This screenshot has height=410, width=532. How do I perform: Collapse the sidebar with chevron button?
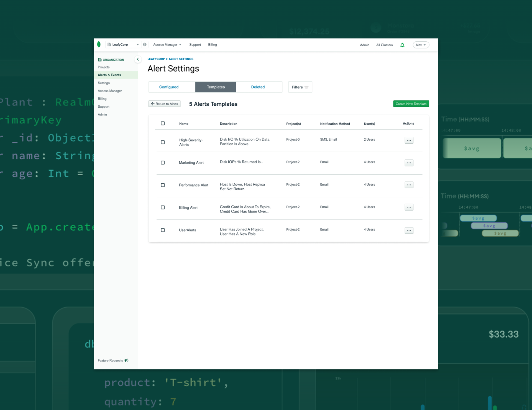pyautogui.click(x=138, y=59)
